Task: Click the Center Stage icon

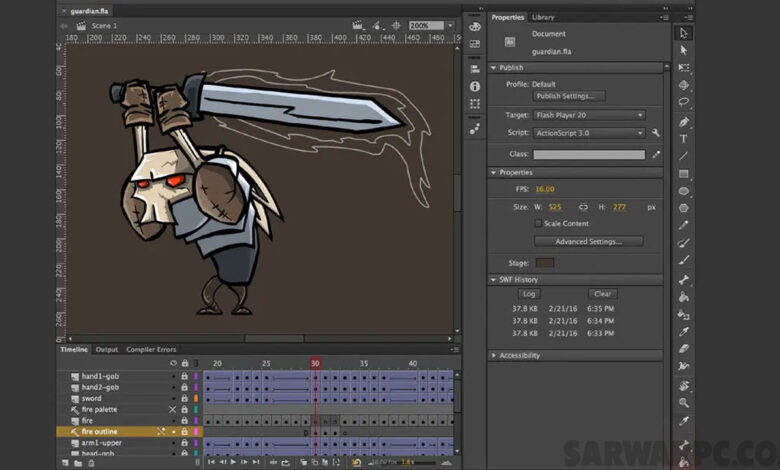Action: coord(396,25)
